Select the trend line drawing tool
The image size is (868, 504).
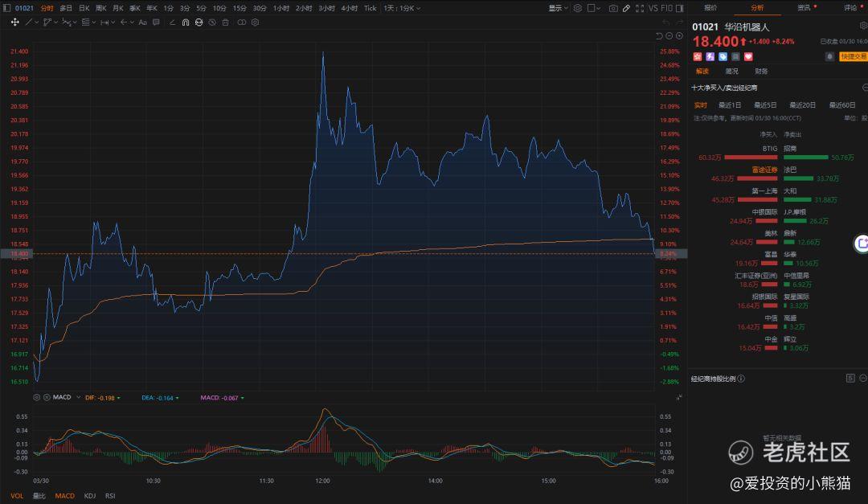(29, 23)
